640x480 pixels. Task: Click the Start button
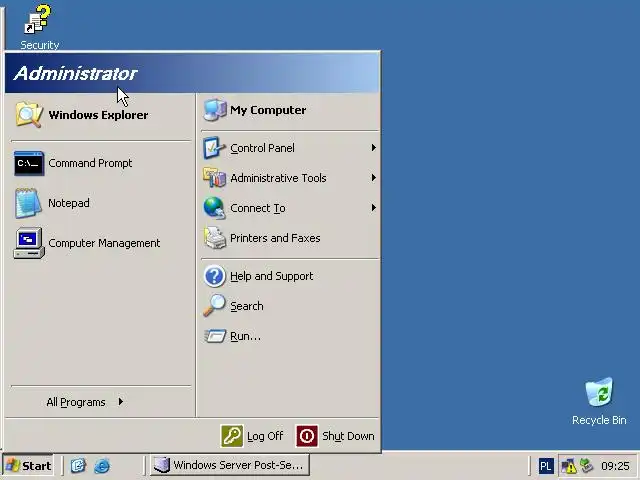click(28, 466)
